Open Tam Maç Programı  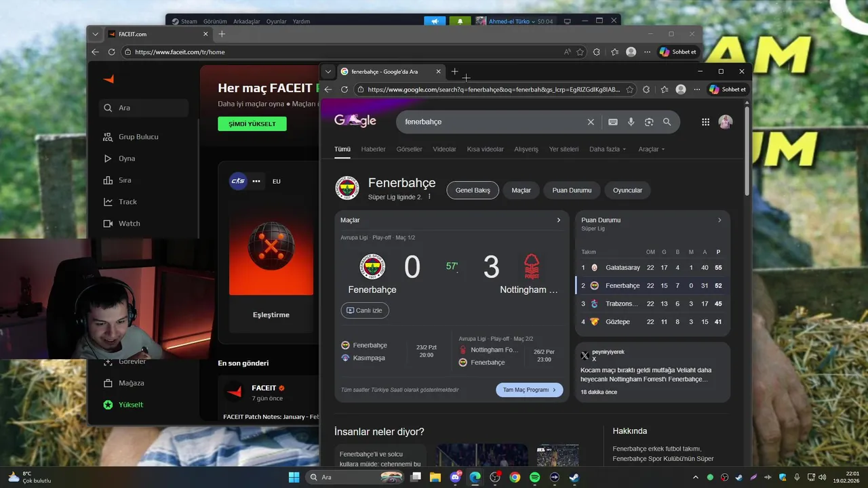click(x=529, y=390)
